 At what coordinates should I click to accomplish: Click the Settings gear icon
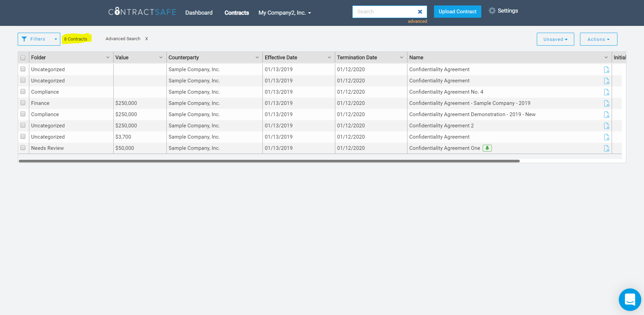(492, 11)
